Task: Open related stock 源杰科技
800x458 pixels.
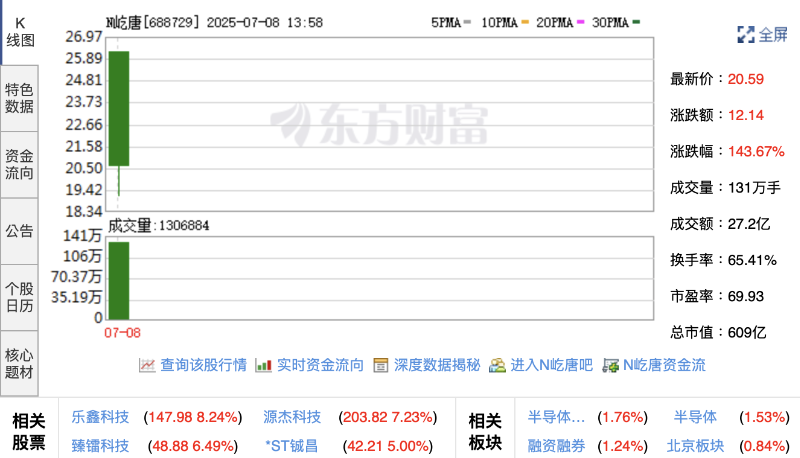Action: pyautogui.click(x=292, y=417)
